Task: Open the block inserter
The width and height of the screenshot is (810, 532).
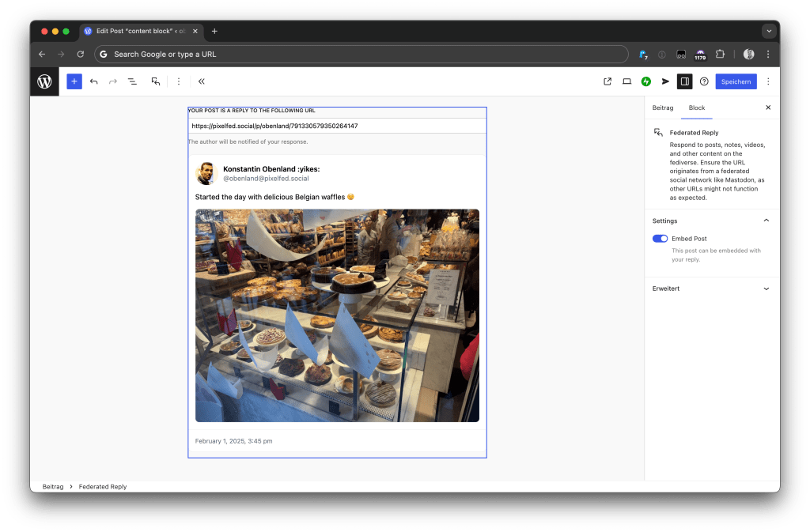Action: coord(74,81)
